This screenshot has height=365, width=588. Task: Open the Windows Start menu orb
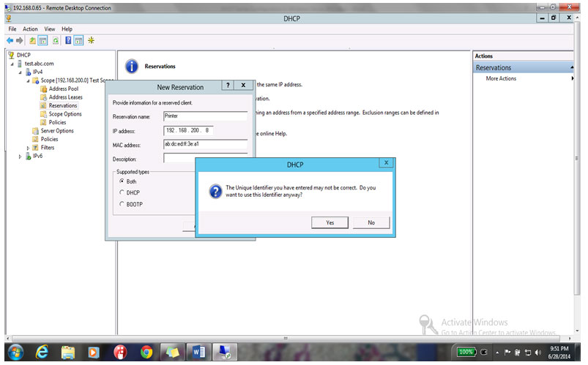(x=16, y=352)
